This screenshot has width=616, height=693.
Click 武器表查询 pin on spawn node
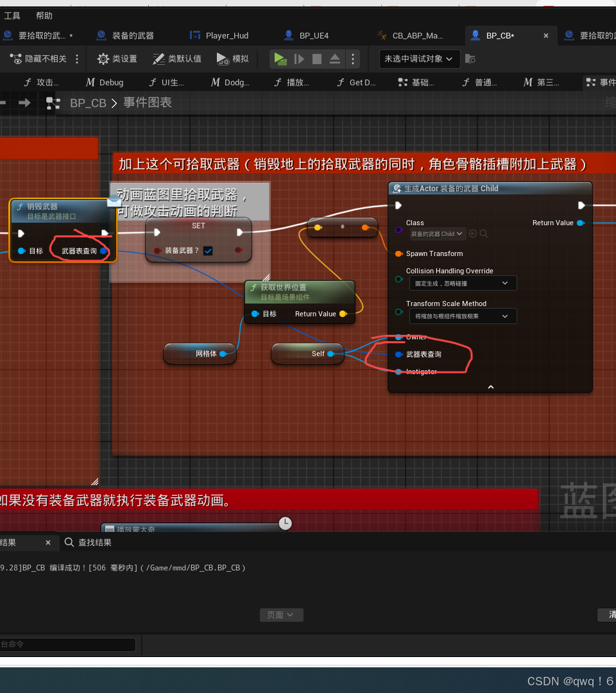tap(398, 354)
